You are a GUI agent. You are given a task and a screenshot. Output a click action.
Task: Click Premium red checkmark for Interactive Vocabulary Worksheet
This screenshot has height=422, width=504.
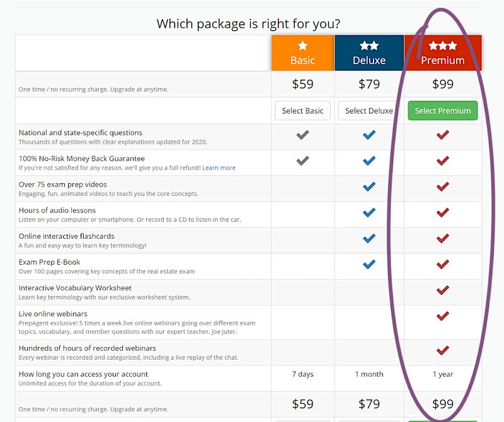click(x=443, y=290)
